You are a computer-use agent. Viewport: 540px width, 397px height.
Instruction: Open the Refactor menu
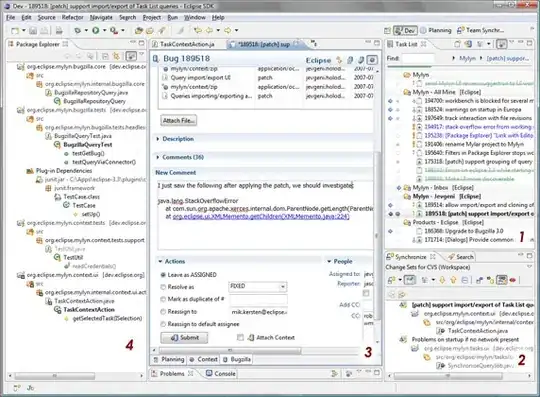pos(72,17)
